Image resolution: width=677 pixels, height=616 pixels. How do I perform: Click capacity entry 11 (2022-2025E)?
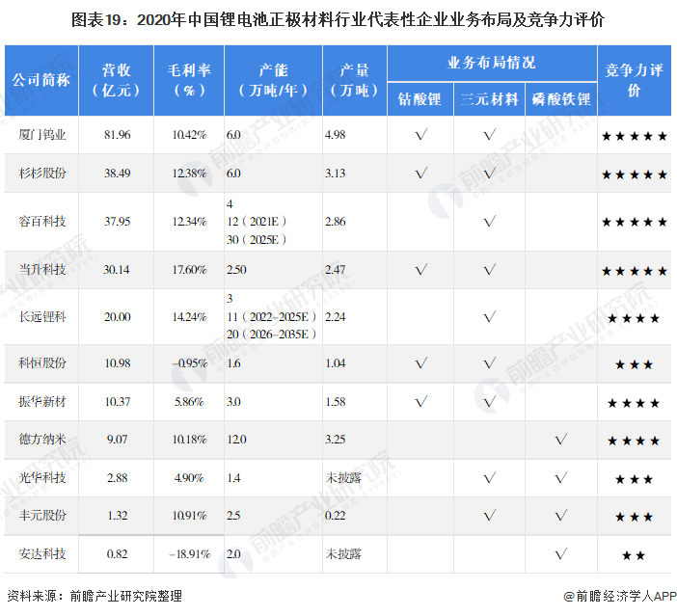272,317
